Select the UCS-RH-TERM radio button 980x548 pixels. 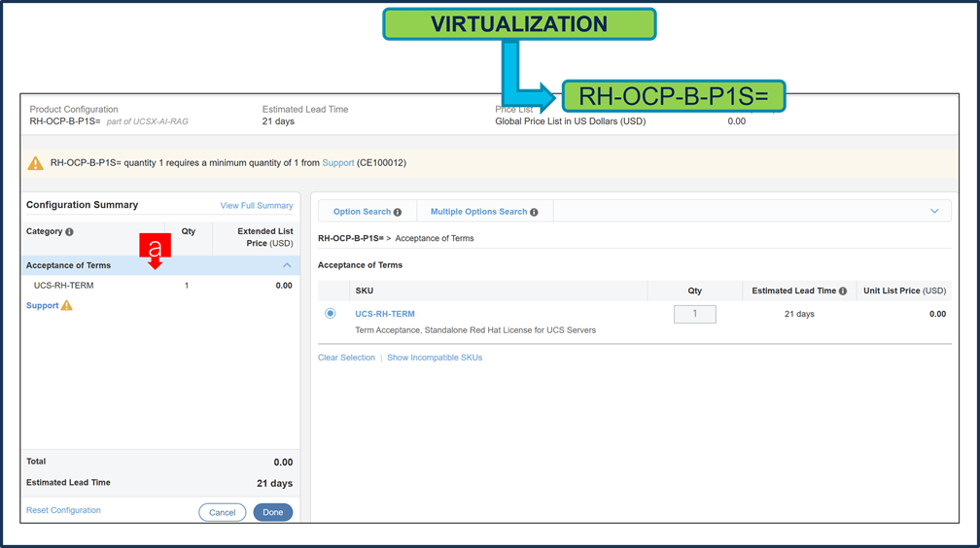click(x=330, y=314)
